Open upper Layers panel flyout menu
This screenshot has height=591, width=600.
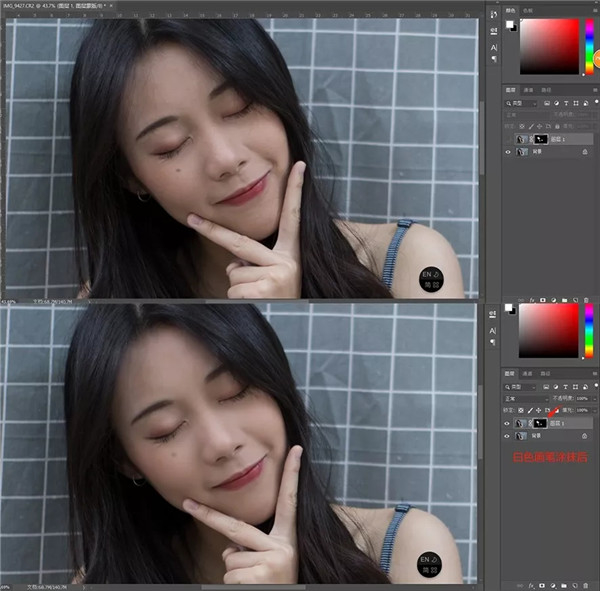(x=595, y=90)
